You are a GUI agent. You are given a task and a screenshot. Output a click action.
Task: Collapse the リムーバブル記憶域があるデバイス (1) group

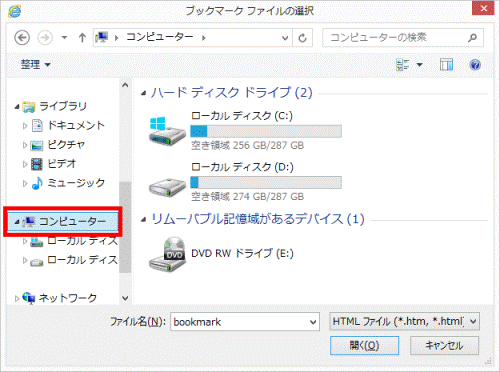(x=143, y=220)
